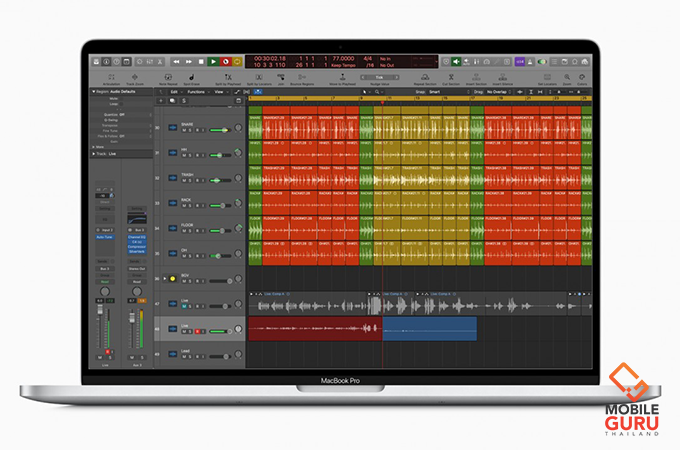The height and width of the screenshot is (450, 680).
Task: Open Smart Controls dial icon
Action: (140, 62)
